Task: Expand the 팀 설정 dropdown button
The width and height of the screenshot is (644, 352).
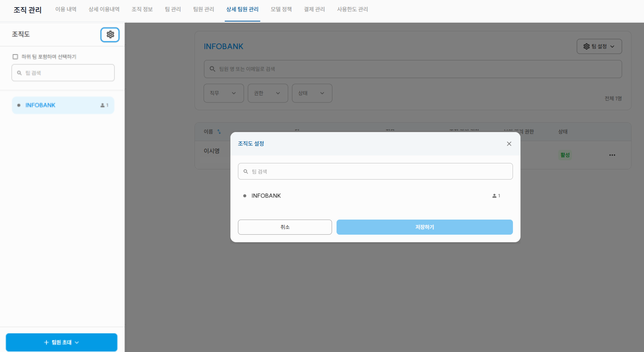Action: 599,46
